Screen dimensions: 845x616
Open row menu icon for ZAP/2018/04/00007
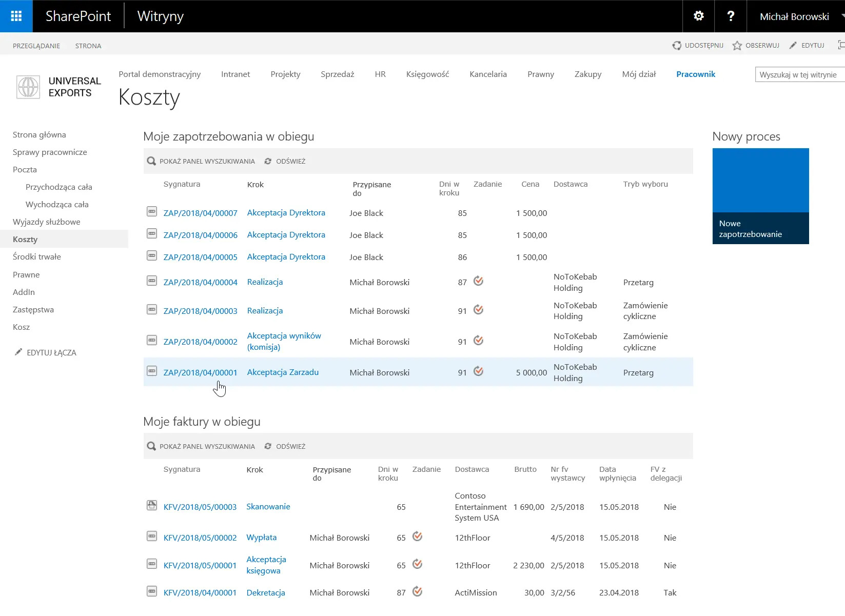click(152, 211)
